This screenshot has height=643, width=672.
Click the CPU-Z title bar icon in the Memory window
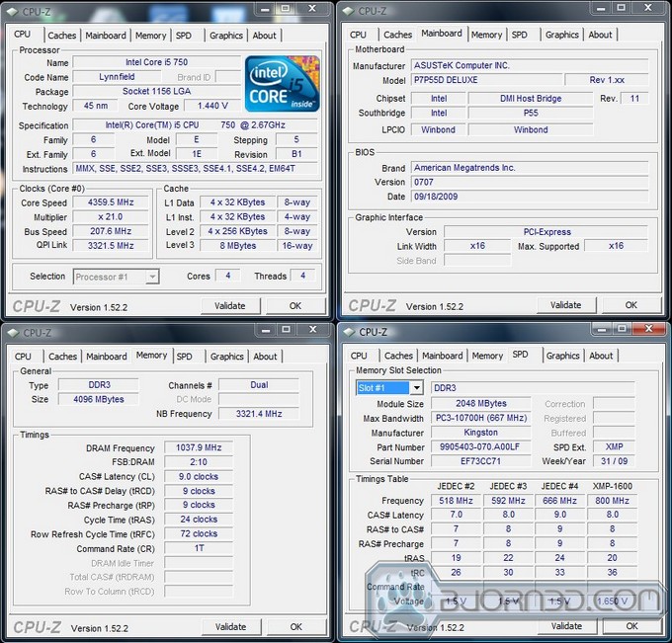(13, 333)
